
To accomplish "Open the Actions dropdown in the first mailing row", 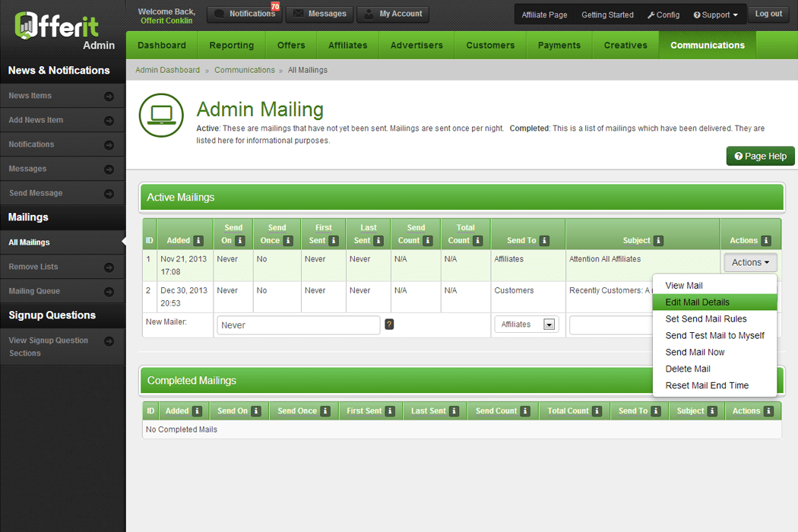I will coord(750,261).
